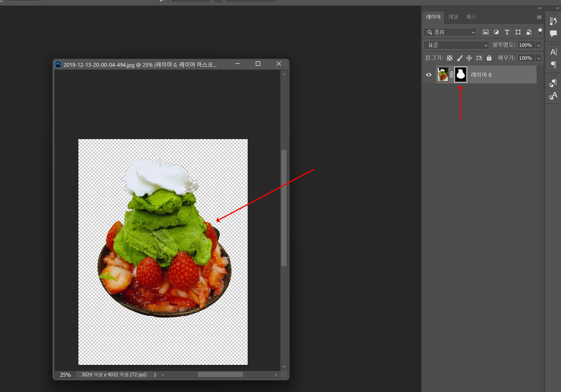
Task: Open the layers panel hamburger menu
Action: 539,17
